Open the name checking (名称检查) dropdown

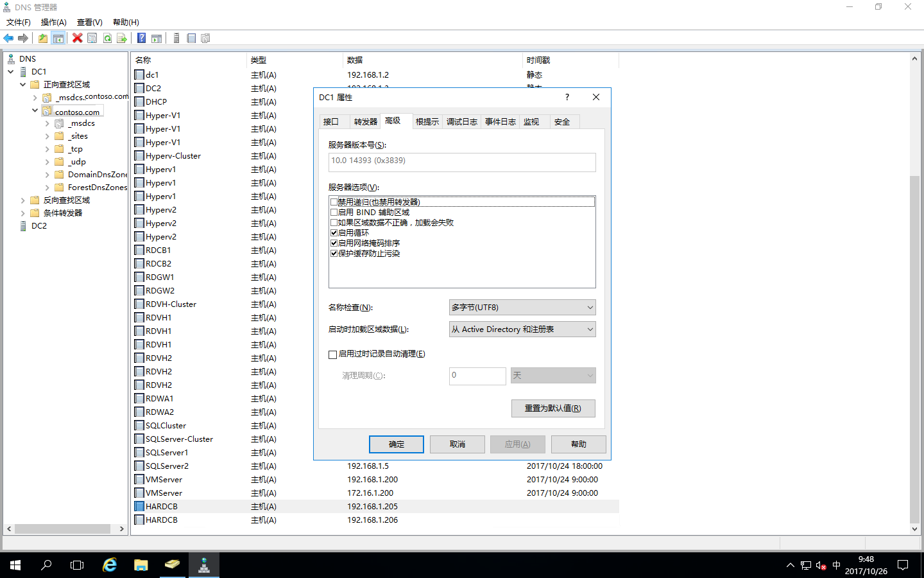pyautogui.click(x=522, y=308)
